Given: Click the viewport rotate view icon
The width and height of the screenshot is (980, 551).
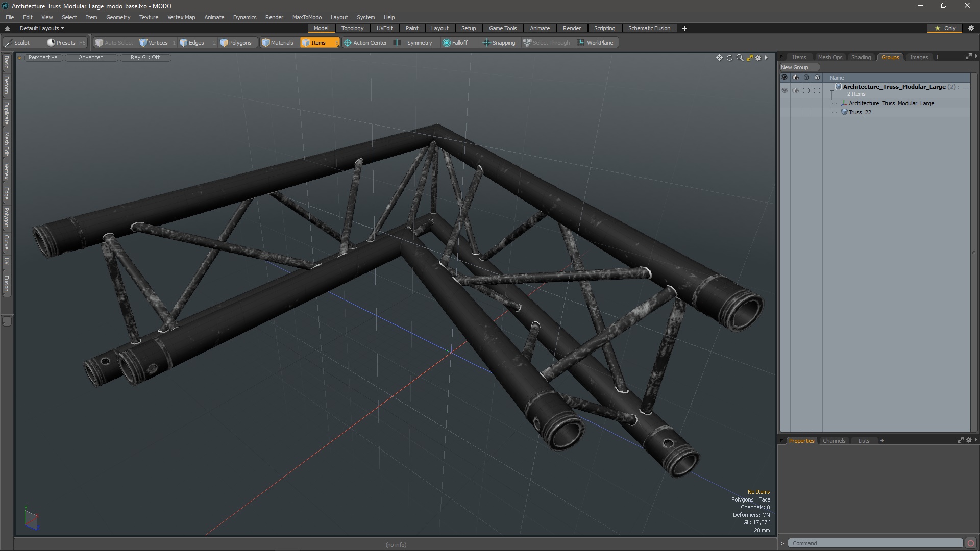Looking at the screenshot, I should click(729, 58).
